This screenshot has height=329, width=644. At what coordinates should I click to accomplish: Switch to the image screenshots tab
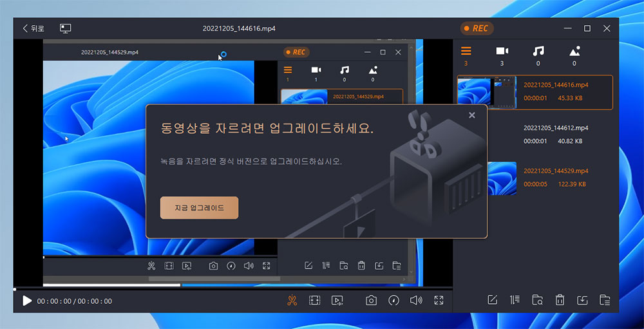(x=574, y=51)
